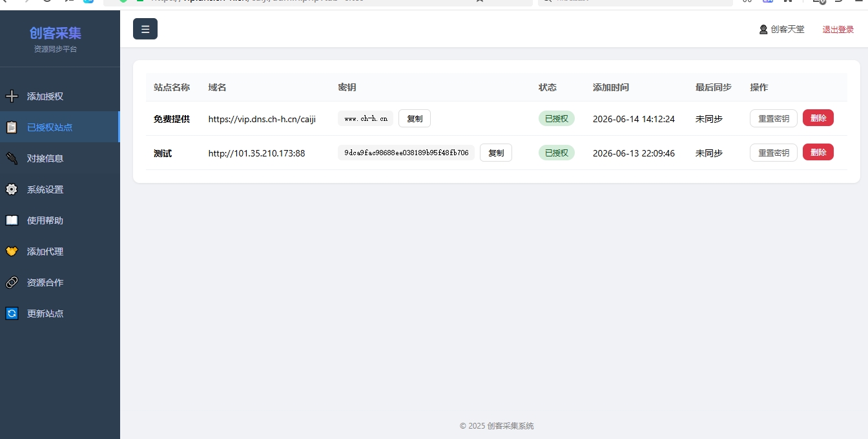The width and height of the screenshot is (868, 439).
Task: Delete the 测试 site
Action: (818, 152)
